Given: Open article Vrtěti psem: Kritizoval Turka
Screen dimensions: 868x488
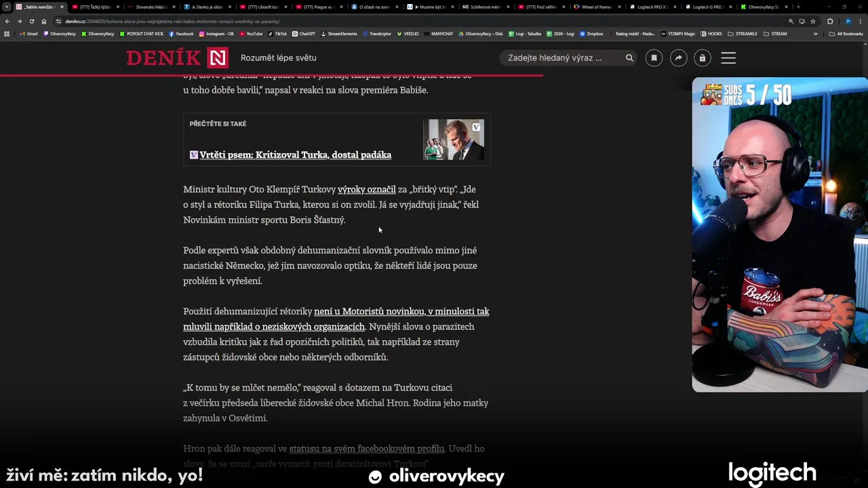Looking at the screenshot, I should 295,155.
